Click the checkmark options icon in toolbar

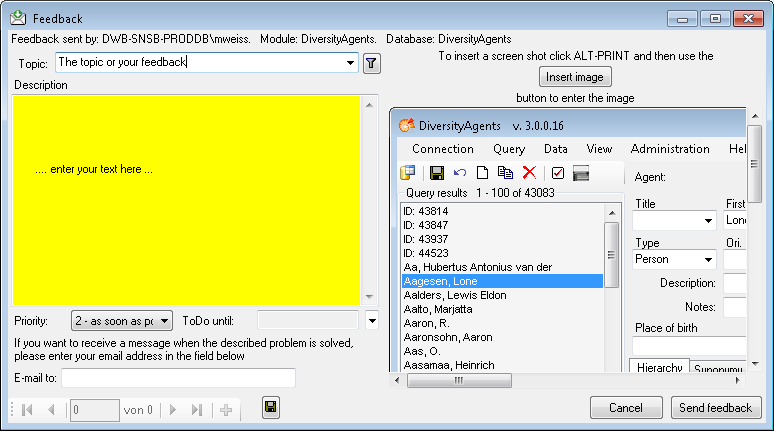pyautogui.click(x=558, y=173)
